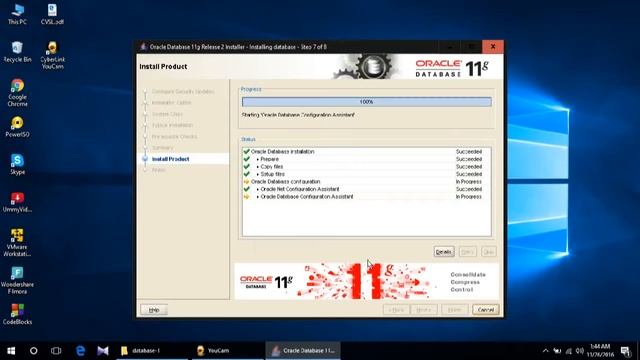This screenshot has height=360, width=640.
Task: Launch Google Chrome from desktop
Action: (17, 93)
